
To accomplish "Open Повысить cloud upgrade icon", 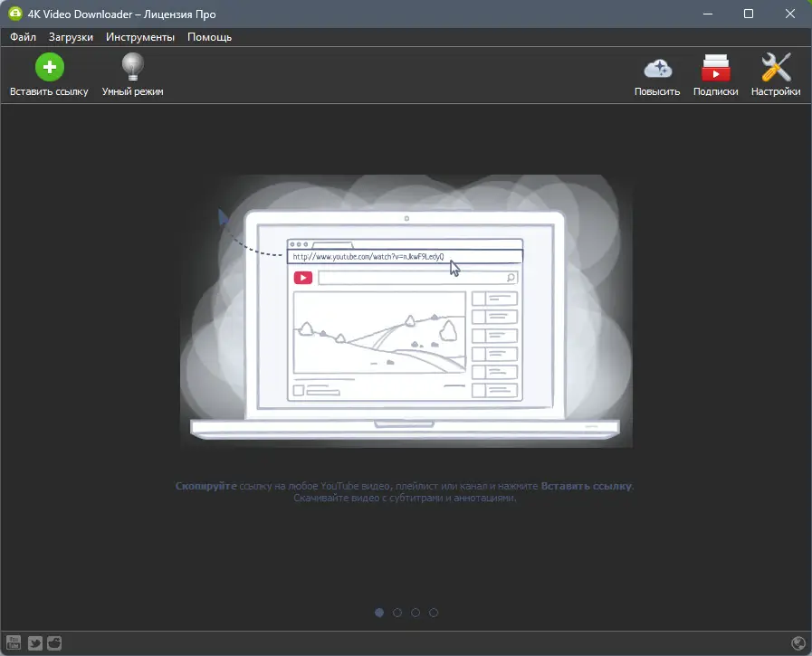I will click(658, 69).
